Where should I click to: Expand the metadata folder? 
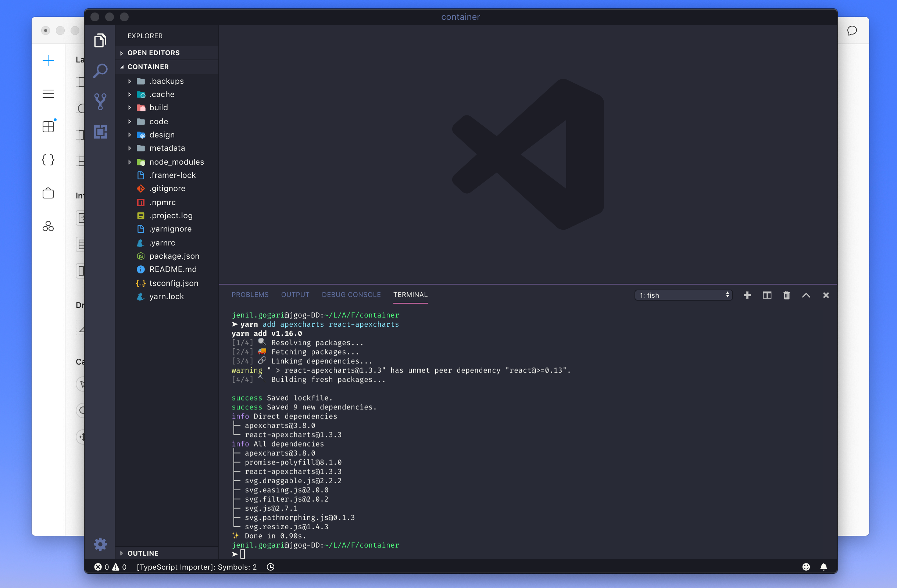[x=167, y=148]
